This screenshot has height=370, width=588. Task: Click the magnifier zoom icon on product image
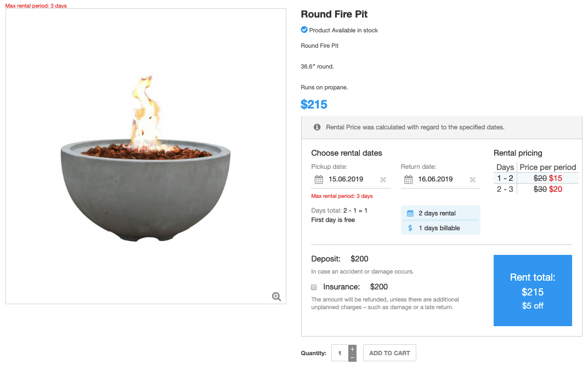pyautogui.click(x=276, y=297)
